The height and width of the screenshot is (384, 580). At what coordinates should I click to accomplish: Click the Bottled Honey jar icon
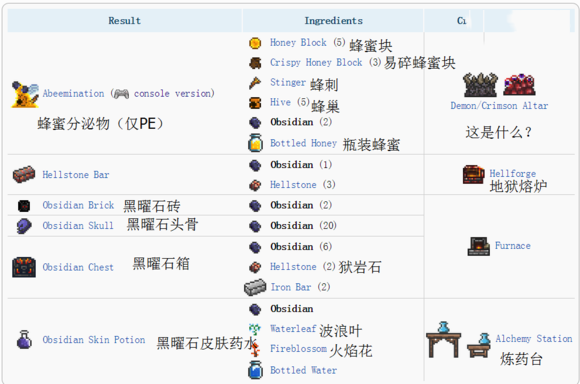click(255, 143)
